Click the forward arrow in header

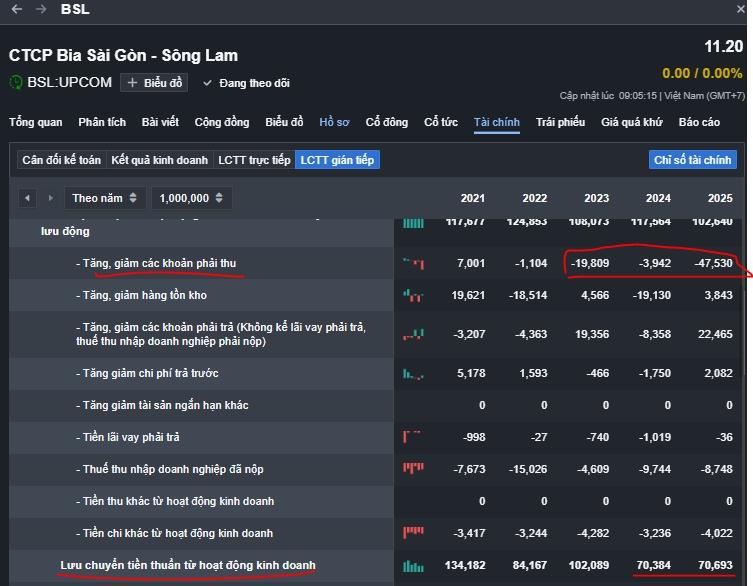click(x=41, y=9)
